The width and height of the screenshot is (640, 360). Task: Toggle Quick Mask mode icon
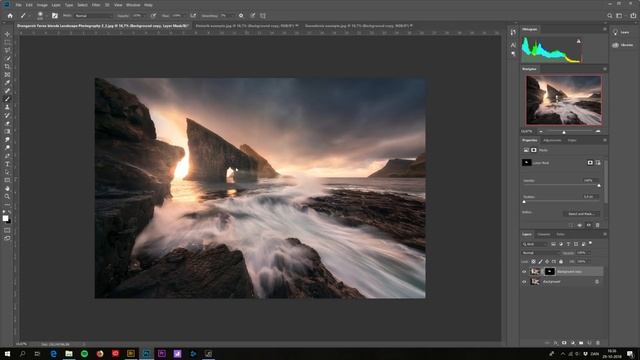[7, 231]
